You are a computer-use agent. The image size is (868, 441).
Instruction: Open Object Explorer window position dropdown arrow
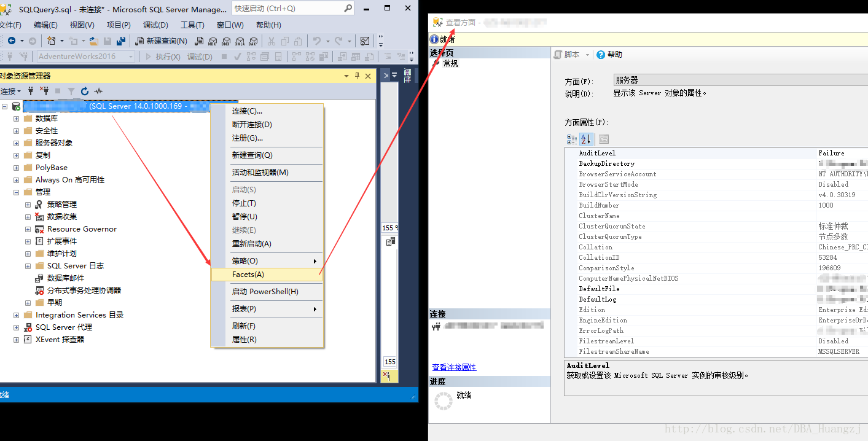347,76
